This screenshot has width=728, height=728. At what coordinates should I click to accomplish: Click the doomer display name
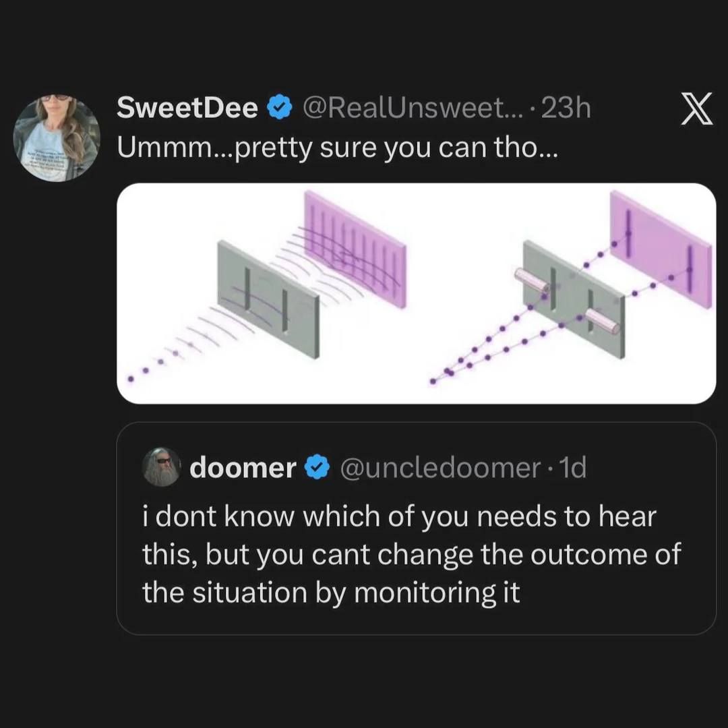click(x=243, y=467)
